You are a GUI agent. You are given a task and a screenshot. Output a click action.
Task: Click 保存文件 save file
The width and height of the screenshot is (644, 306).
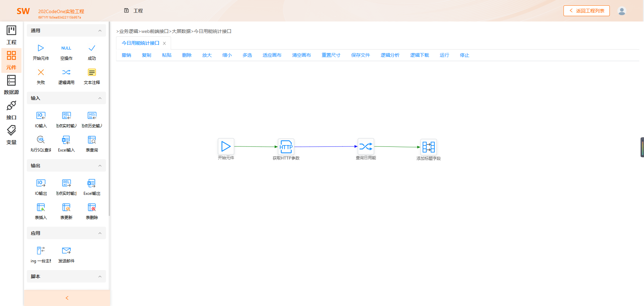(361, 55)
